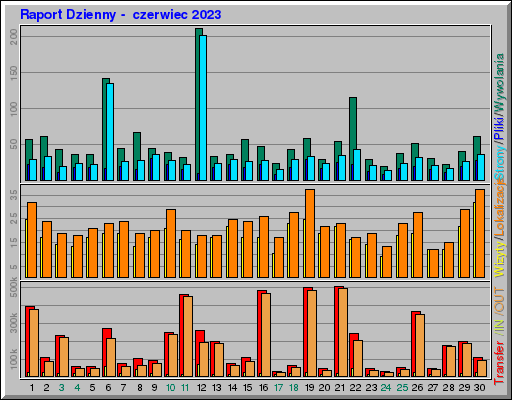Click the green day label '11'
The image size is (512, 400).
pyautogui.click(x=185, y=387)
